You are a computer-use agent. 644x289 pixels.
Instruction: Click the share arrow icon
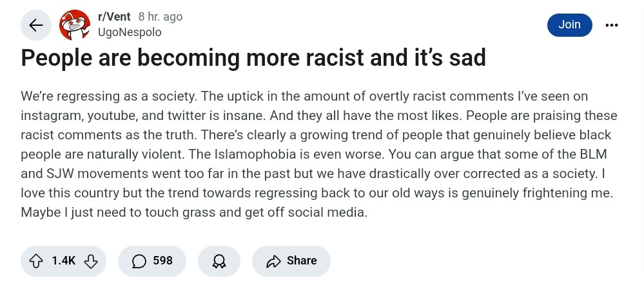(274, 261)
